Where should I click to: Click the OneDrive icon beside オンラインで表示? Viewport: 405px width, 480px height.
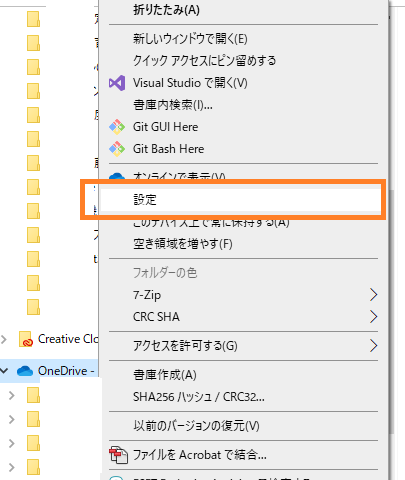(x=117, y=176)
